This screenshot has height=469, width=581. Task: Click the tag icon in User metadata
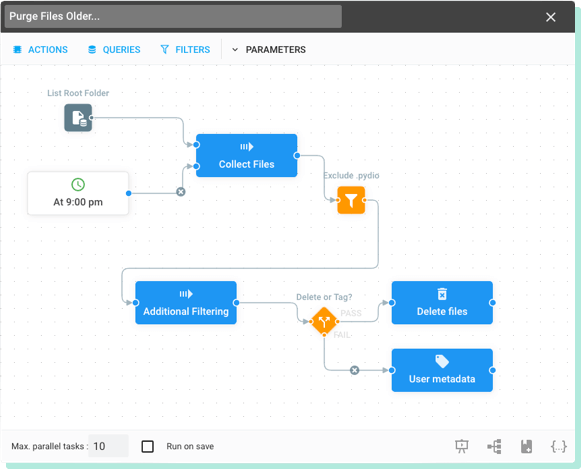(442, 361)
